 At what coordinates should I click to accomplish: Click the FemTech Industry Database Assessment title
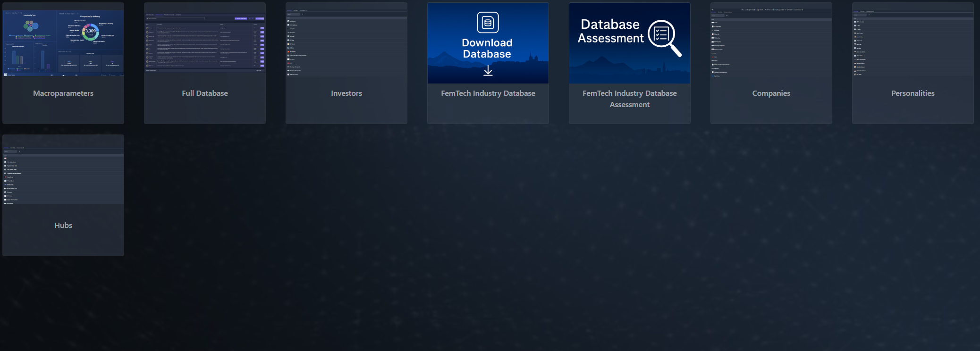click(x=630, y=99)
